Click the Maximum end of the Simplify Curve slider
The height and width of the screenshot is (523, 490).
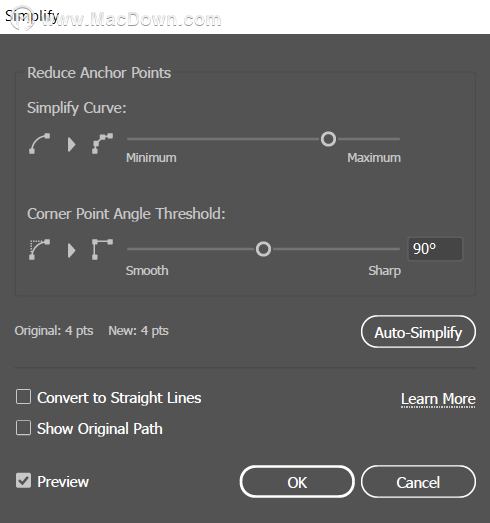point(374,158)
